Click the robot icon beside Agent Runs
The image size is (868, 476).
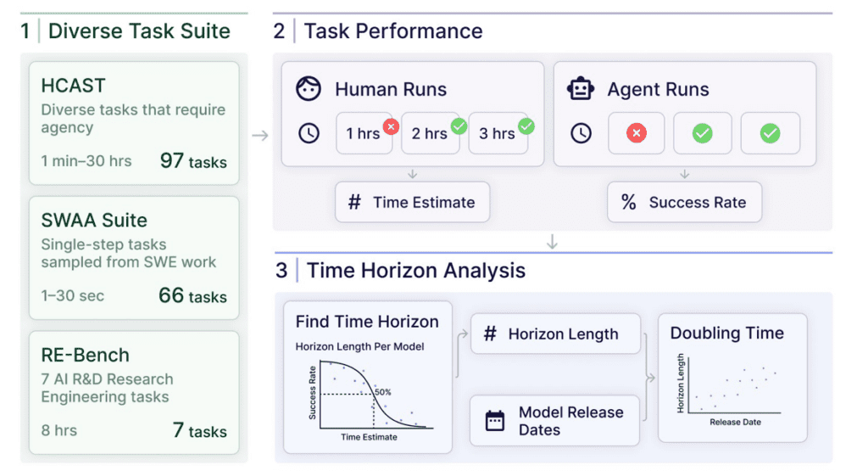[581, 89]
